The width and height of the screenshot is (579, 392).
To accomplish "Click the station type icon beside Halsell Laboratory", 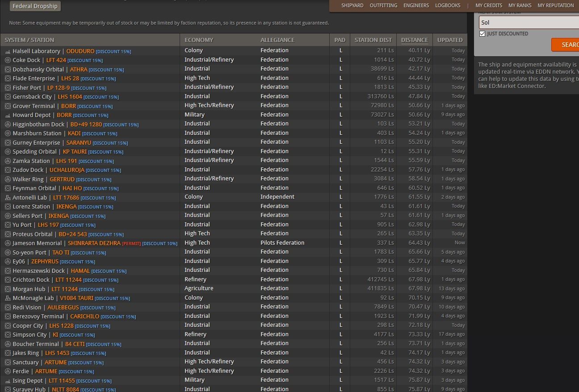I will click(8, 51).
